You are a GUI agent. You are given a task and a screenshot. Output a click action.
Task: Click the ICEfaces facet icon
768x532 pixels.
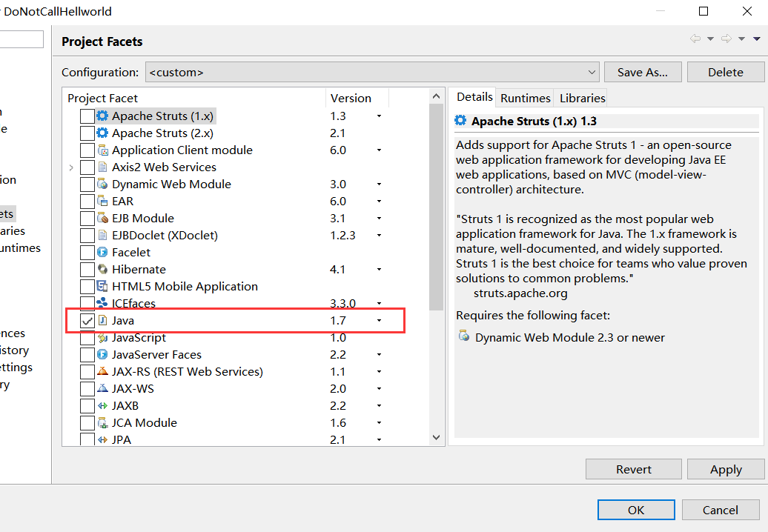[102, 303]
